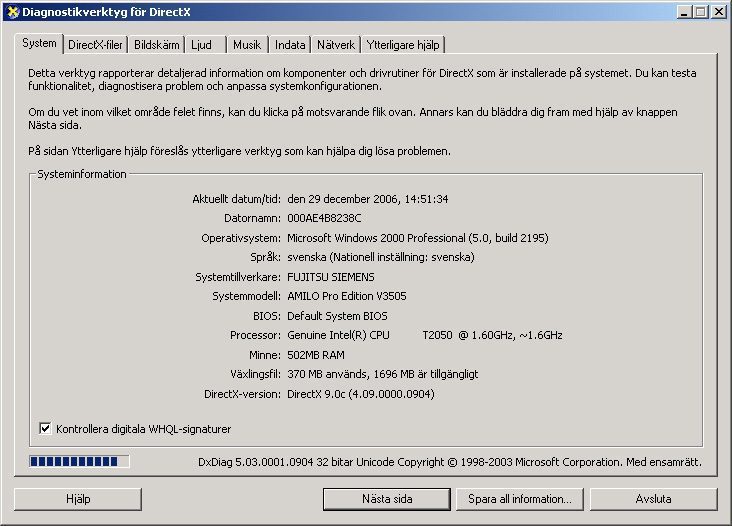
Task: Click the Systemtillverkare label
Action: pyautogui.click(x=238, y=277)
